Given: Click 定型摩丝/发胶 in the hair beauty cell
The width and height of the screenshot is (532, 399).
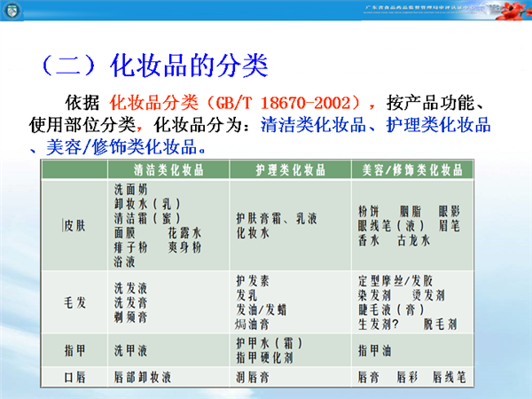Looking at the screenshot, I should (394, 278).
